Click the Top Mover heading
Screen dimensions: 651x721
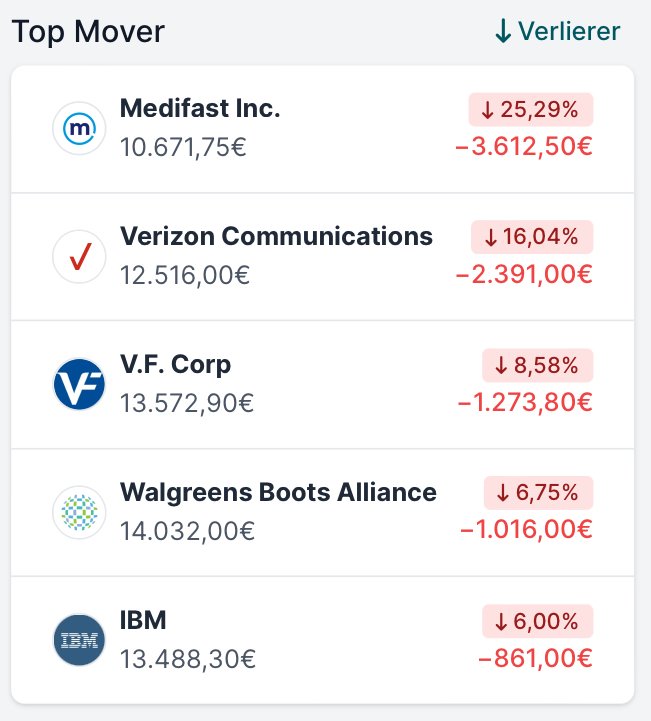coord(88,31)
